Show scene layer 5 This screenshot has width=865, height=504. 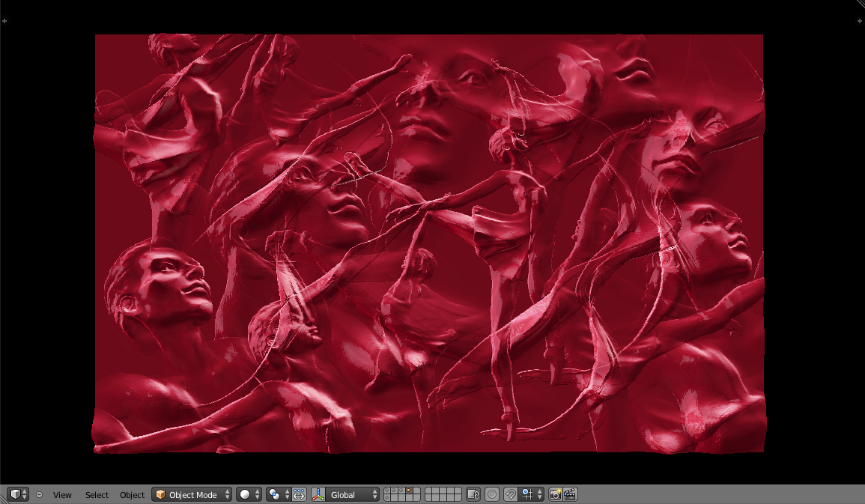(x=416, y=491)
